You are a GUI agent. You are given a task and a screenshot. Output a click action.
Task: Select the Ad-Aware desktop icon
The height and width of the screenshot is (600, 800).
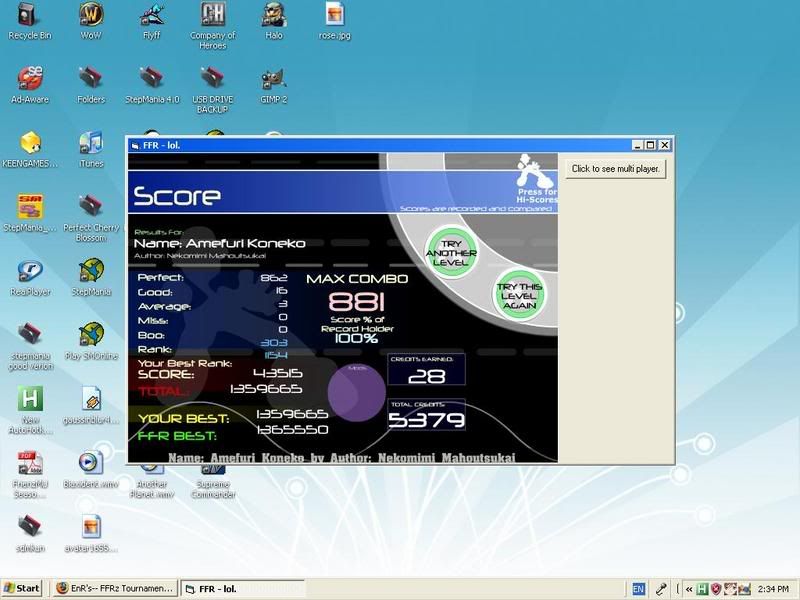click(x=30, y=78)
